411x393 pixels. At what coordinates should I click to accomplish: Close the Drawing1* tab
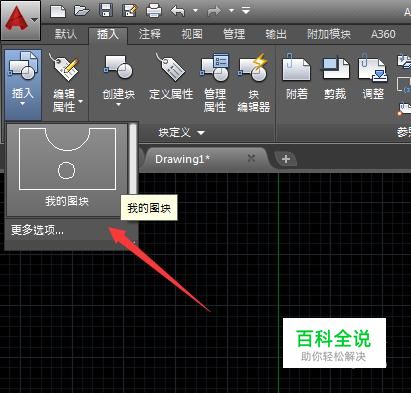pyautogui.click(x=251, y=158)
